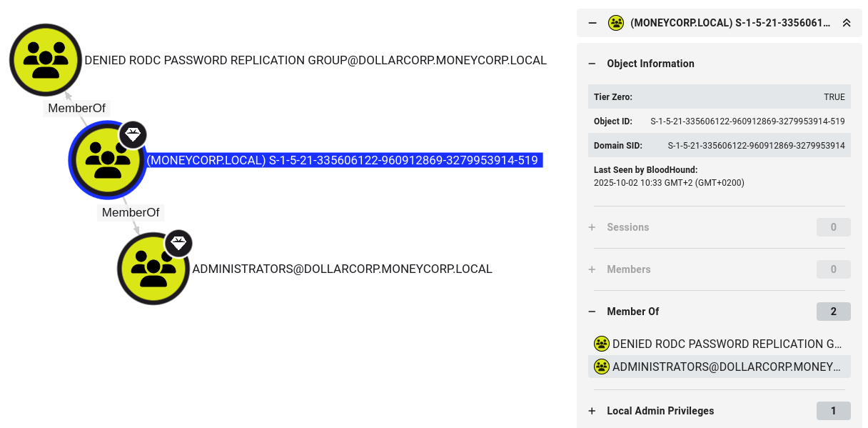868x428 pixels.
Task: Expand the Sessions section
Action: point(592,227)
